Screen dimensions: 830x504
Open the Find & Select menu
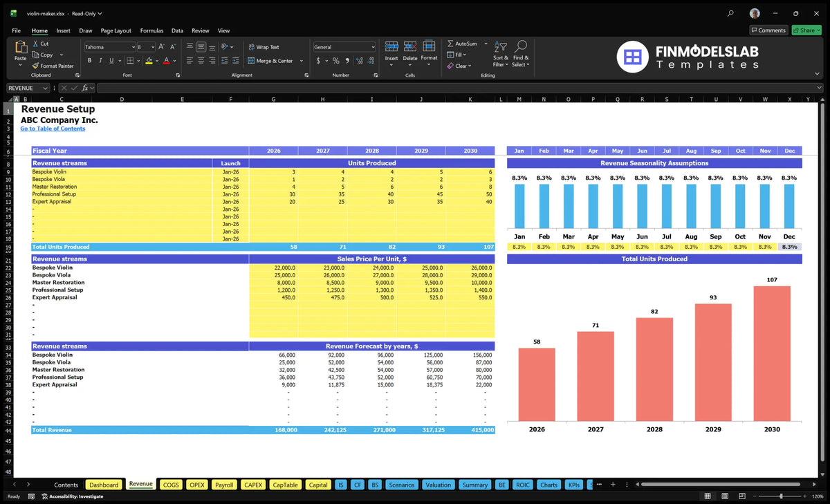click(521, 53)
